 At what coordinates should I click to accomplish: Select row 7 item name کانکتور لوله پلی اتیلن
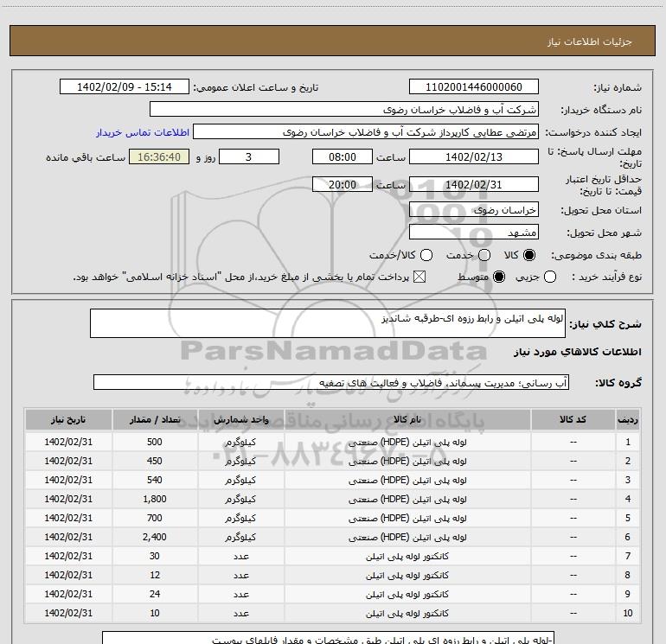click(x=407, y=556)
